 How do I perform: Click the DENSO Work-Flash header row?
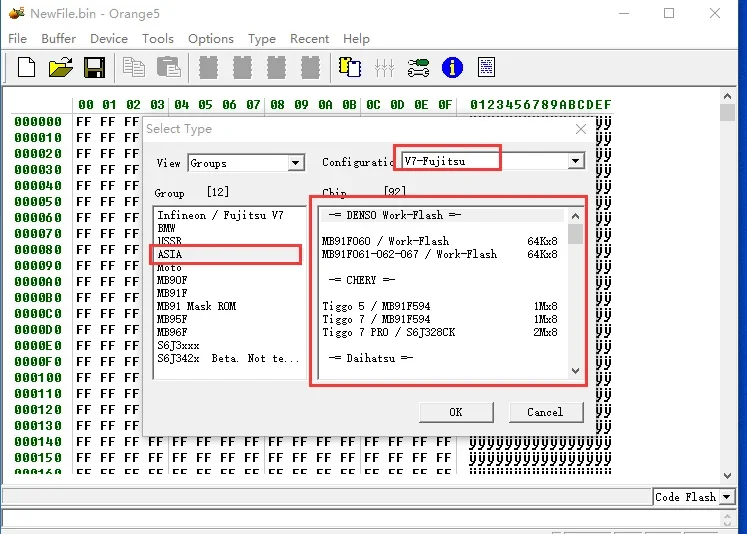pyautogui.click(x=442, y=215)
